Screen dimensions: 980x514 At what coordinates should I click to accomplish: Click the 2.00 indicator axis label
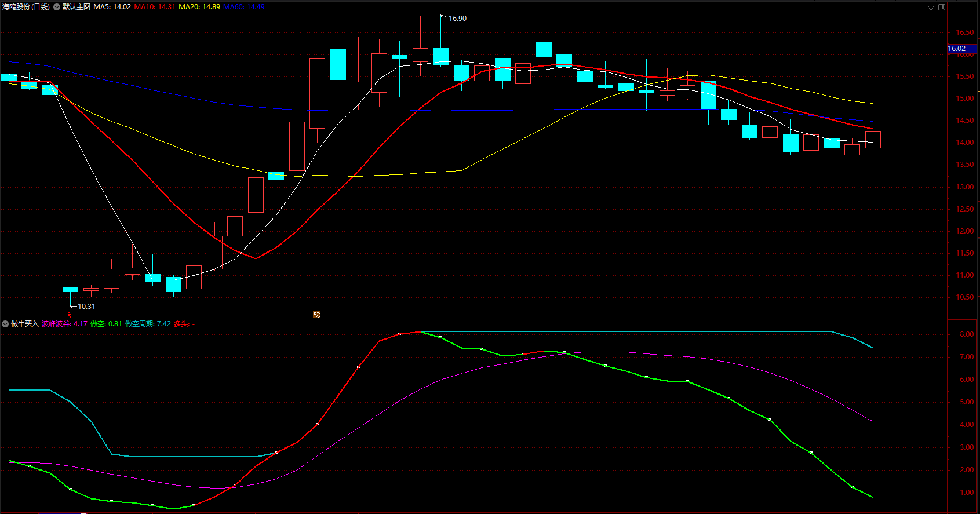967,470
